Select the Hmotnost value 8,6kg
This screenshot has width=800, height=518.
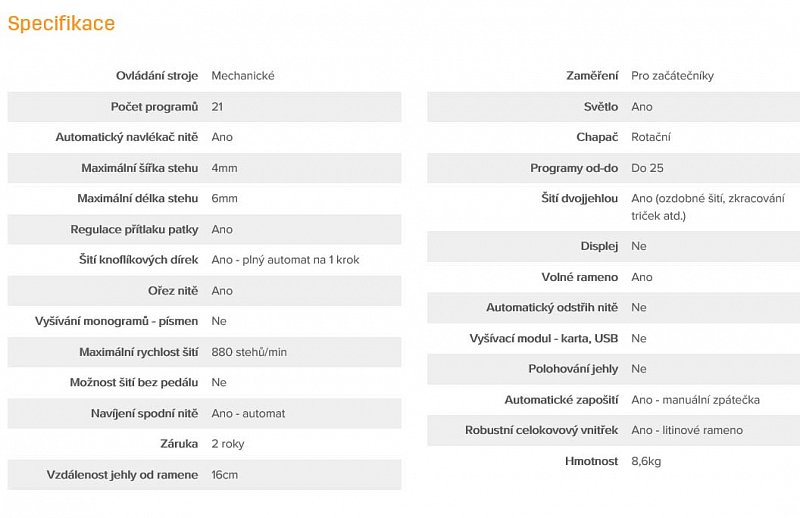646,461
